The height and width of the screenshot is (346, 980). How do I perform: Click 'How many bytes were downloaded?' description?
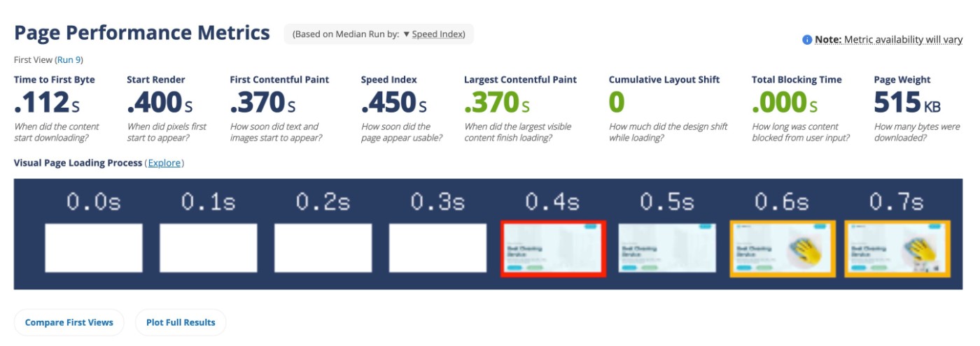click(x=917, y=132)
